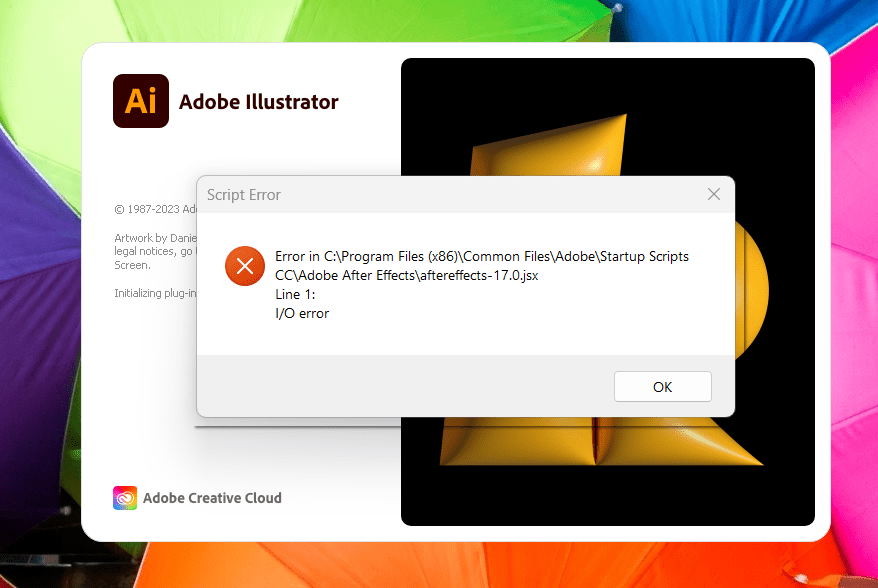Click the I/O error message line
878x588 pixels.
(x=301, y=313)
